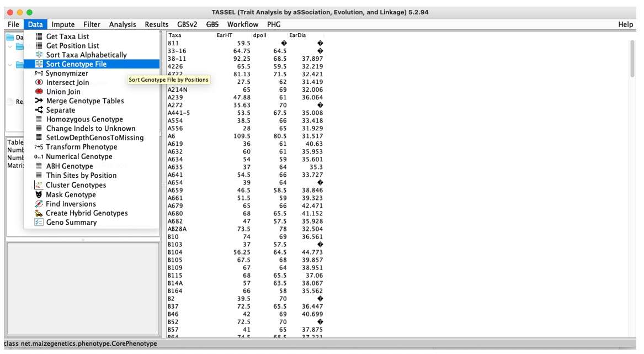Open the PHG menu
Screen dimensions: 644x354
(274, 24)
